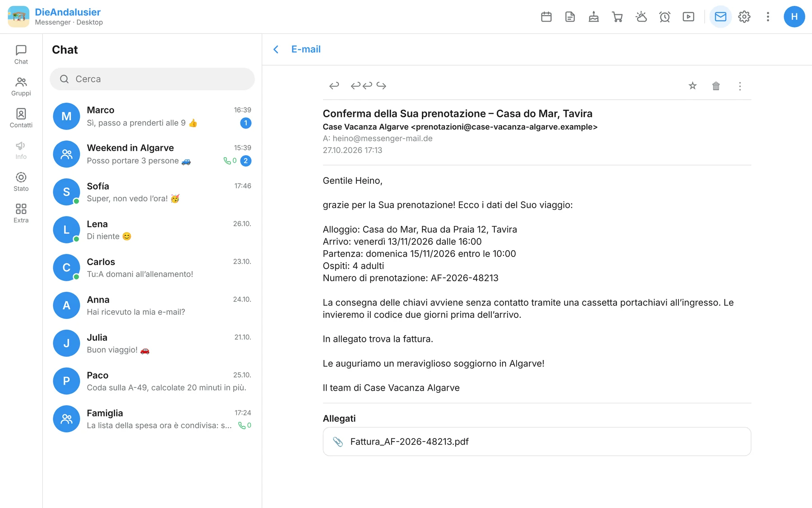Open the alarm clock icon

point(665,17)
